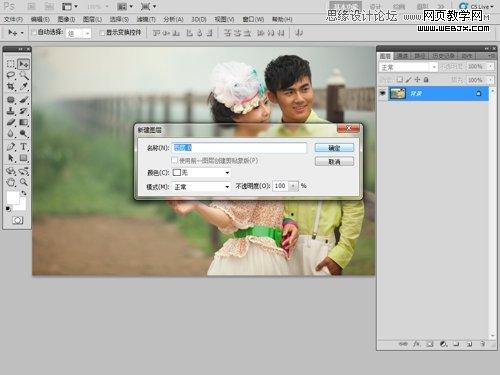Select the Blur tool
The height and width of the screenshot is (375, 500).
[11, 134]
